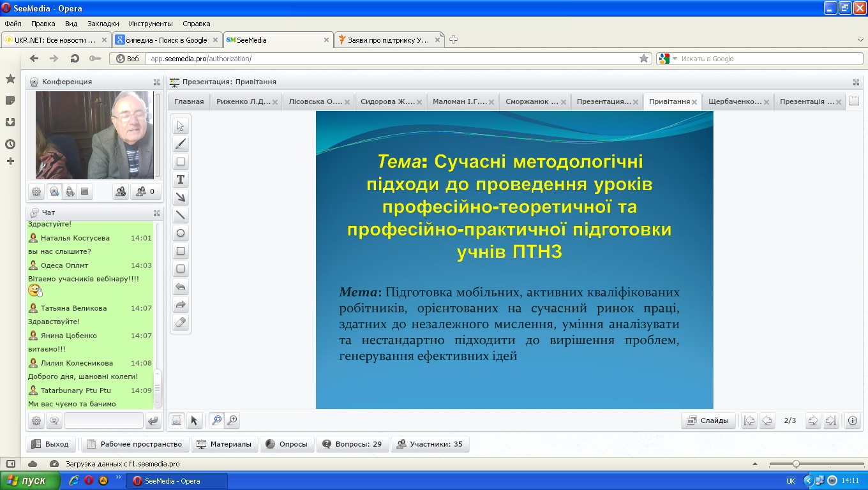Go to the next slide
The height and width of the screenshot is (490, 868).
[812, 420]
